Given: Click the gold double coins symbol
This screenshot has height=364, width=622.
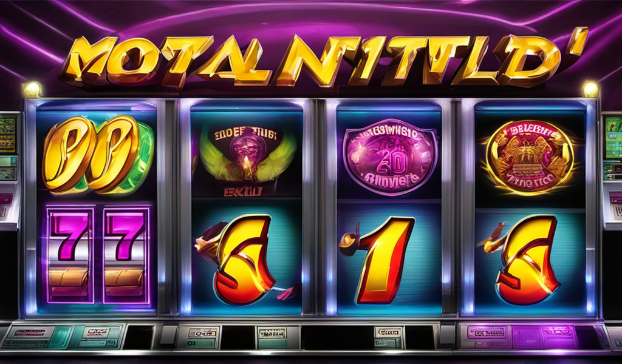Looking at the screenshot, I should pyautogui.click(x=97, y=155).
